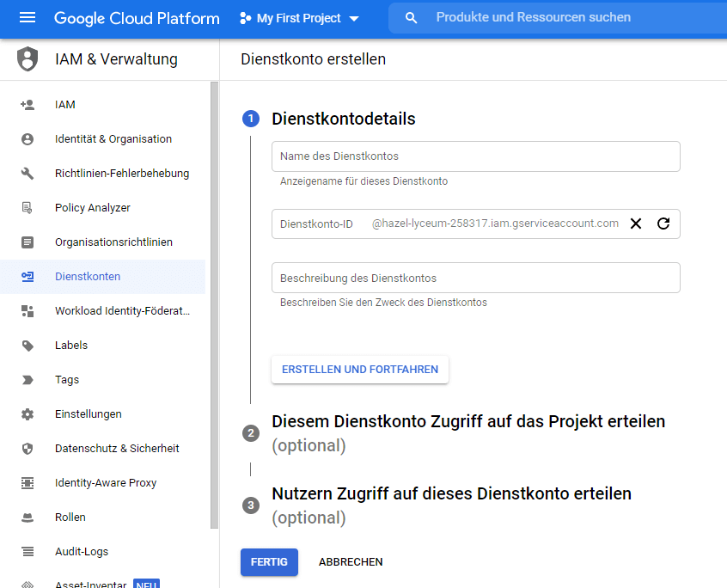Click the Dienstkonto erstellen page title

click(314, 59)
